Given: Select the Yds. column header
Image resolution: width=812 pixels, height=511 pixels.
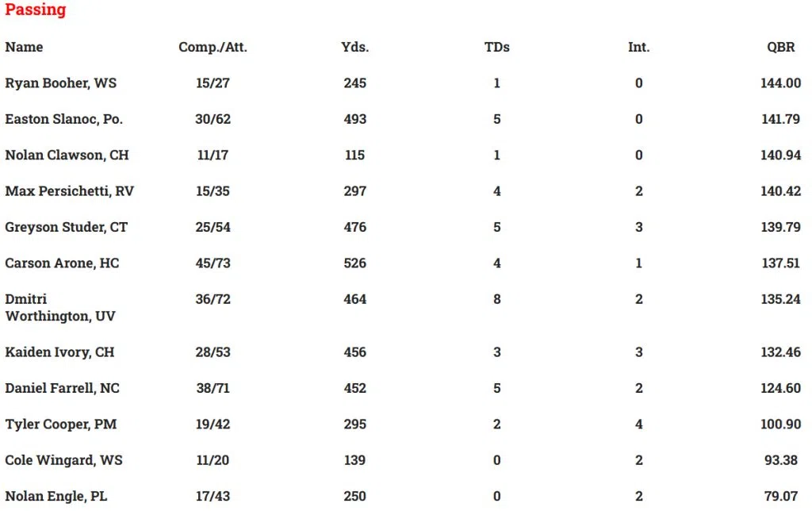Looking at the screenshot, I should click(x=354, y=47).
